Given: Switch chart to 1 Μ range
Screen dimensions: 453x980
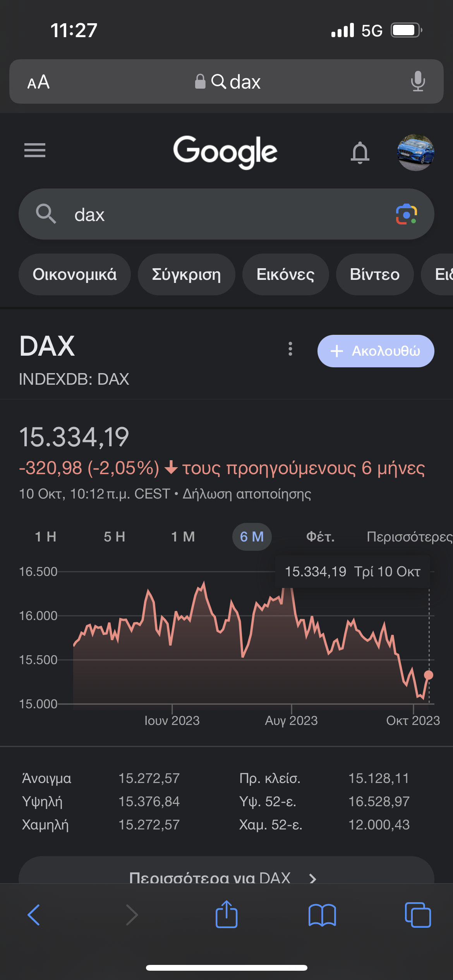Looking at the screenshot, I should pos(183,537).
